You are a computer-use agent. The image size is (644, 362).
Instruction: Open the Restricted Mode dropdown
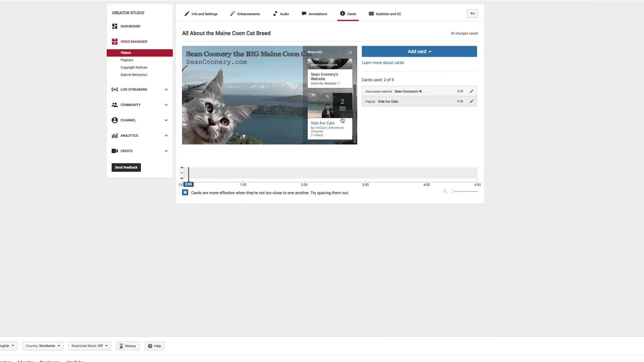point(90,346)
